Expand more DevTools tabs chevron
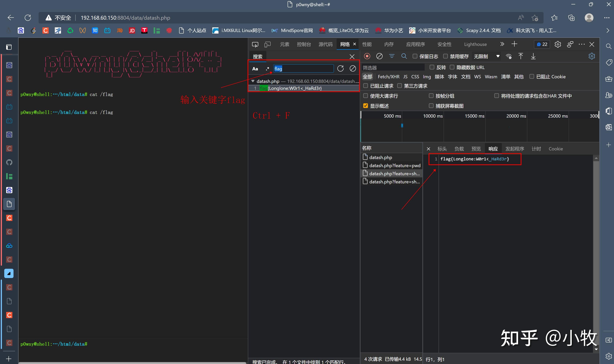614x364 pixels. tap(502, 44)
